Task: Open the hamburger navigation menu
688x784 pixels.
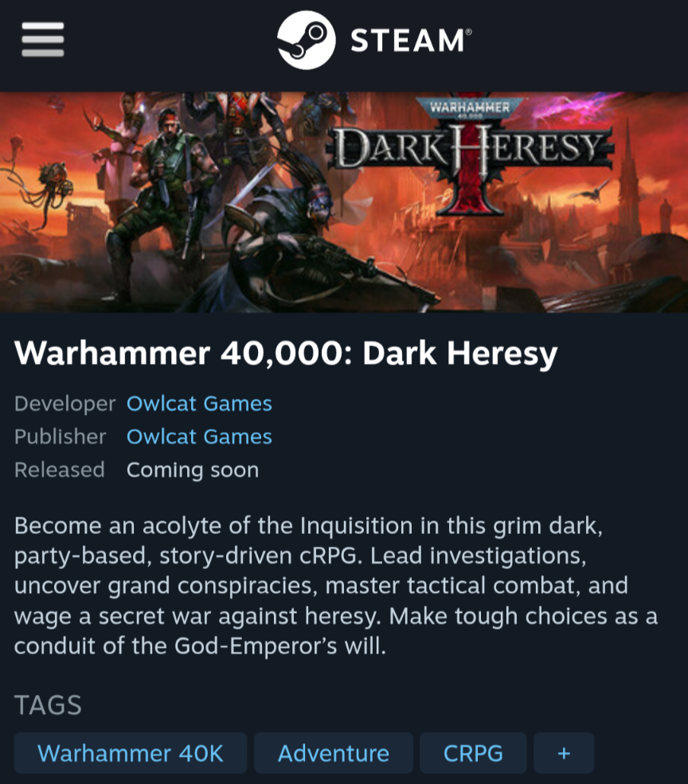Action: 42,40
